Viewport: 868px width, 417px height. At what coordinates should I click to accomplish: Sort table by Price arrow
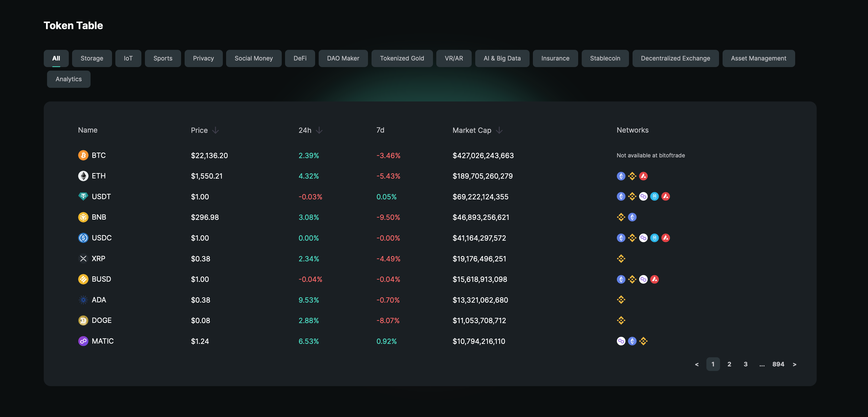click(x=216, y=131)
